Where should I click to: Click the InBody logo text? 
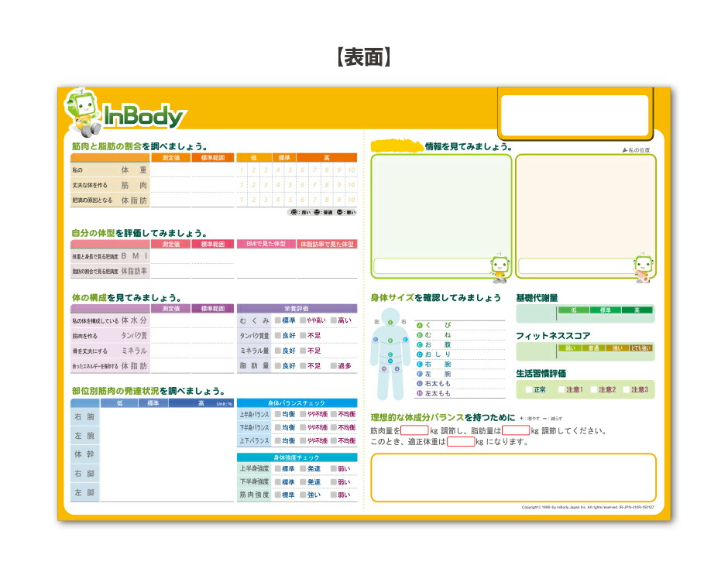(x=146, y=117)
